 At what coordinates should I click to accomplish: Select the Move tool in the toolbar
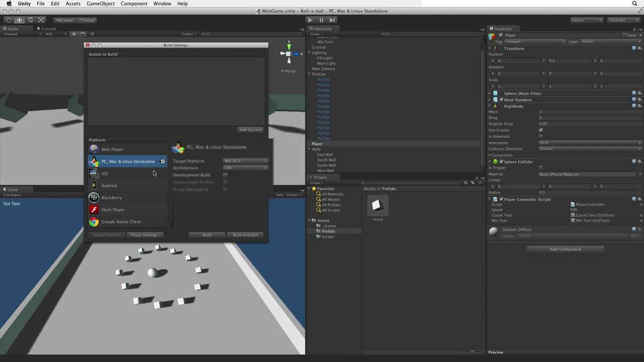(19, 20)
